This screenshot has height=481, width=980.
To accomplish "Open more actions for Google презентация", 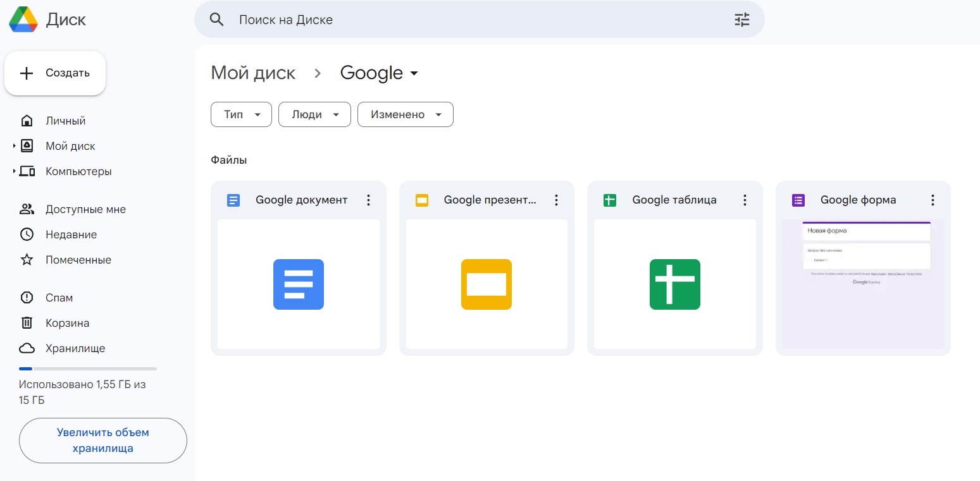I will tap(557, 200).
